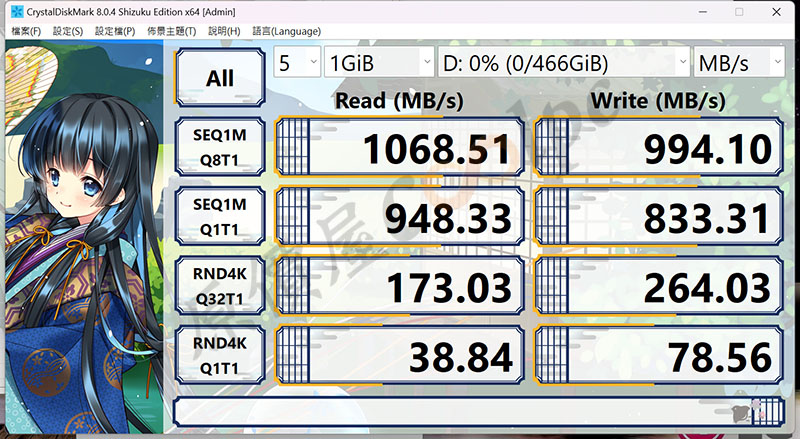
Task: Open the 檔案(F) menu
Action: coord(26,31)
